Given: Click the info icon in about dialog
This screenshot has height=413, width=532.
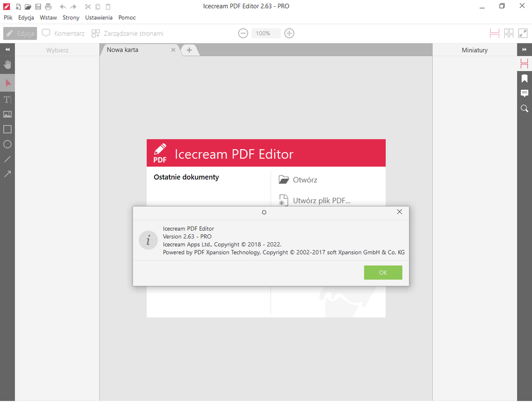Looking at the screenshot, I should 148,240.
